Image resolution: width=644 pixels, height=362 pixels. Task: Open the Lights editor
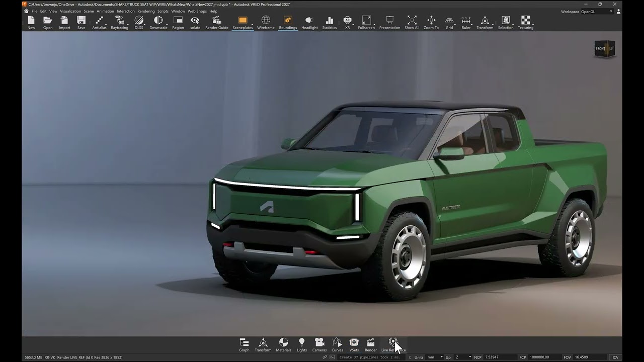302,345
